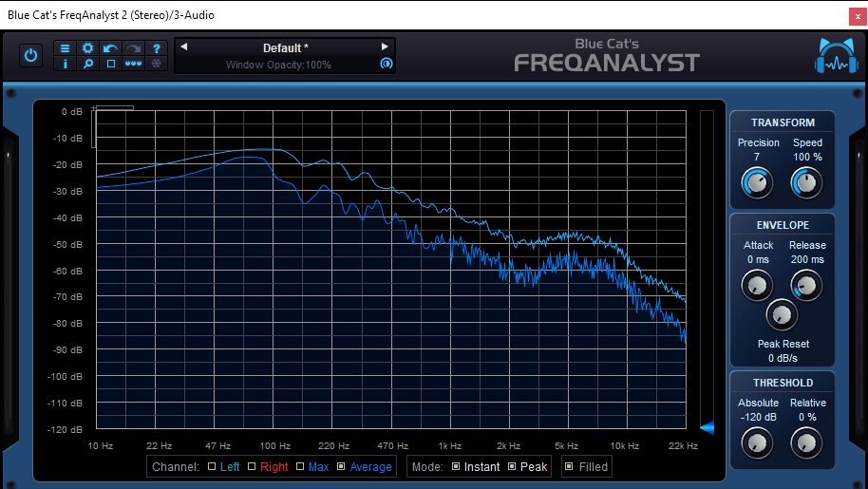Toggle the Peak mode checkbox

(x=512, y=466)
